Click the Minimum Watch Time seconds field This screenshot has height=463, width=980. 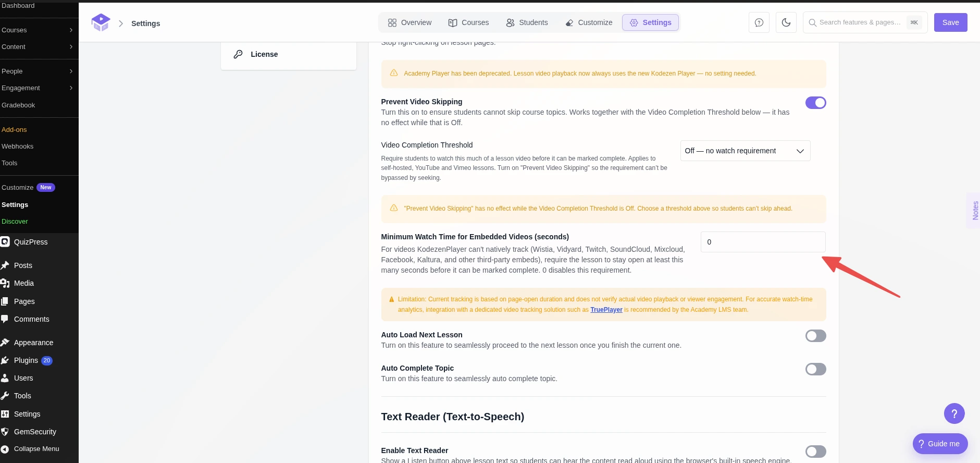(x=763, y=242)
